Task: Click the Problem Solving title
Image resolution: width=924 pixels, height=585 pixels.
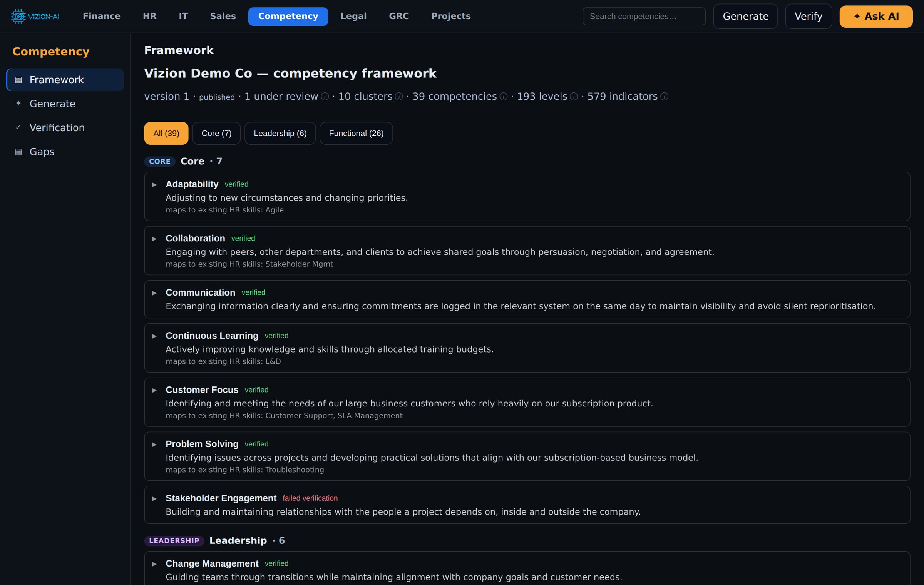Action: coord(202,444)
